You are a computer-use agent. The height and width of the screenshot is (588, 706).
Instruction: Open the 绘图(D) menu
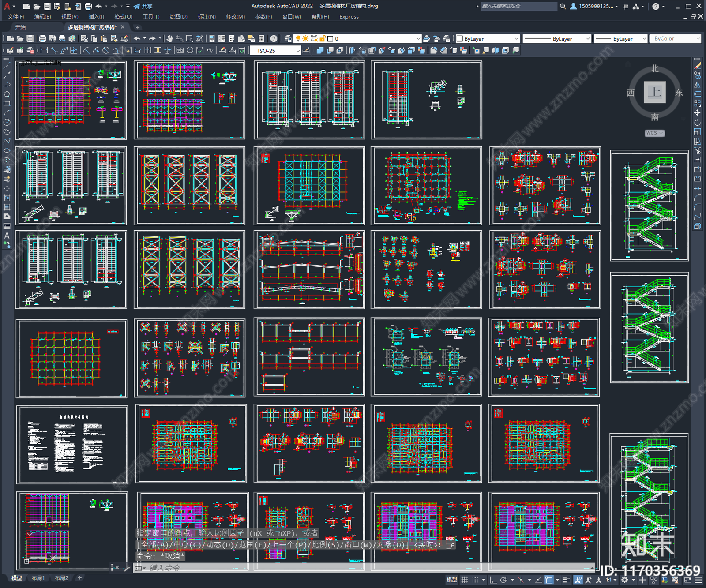178,17
